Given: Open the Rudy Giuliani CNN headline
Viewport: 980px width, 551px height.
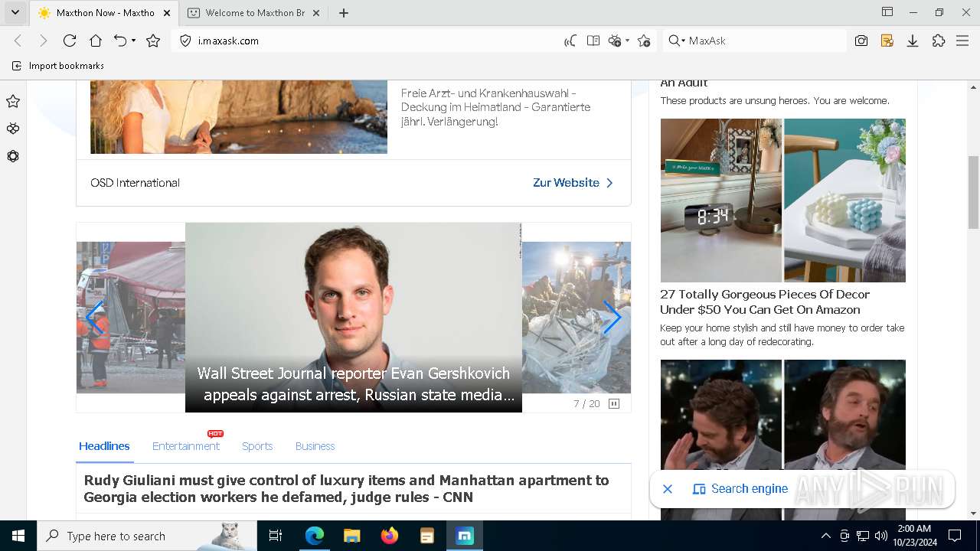Looking at the screenshot, I should (346, 489).
